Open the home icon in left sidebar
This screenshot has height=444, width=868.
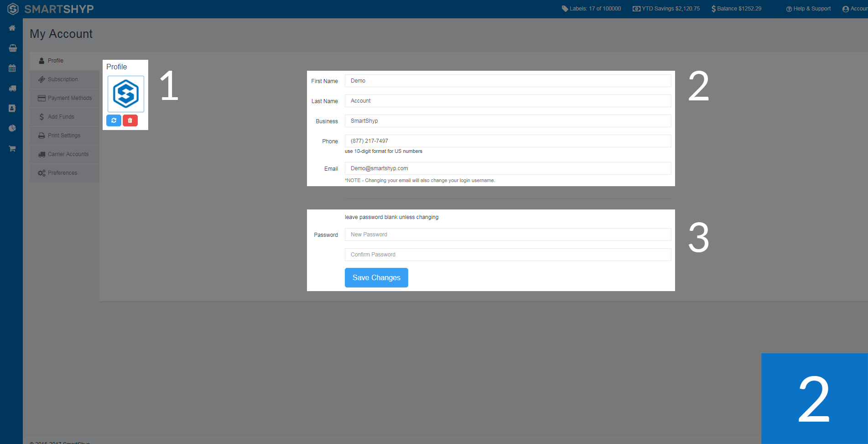12,28
